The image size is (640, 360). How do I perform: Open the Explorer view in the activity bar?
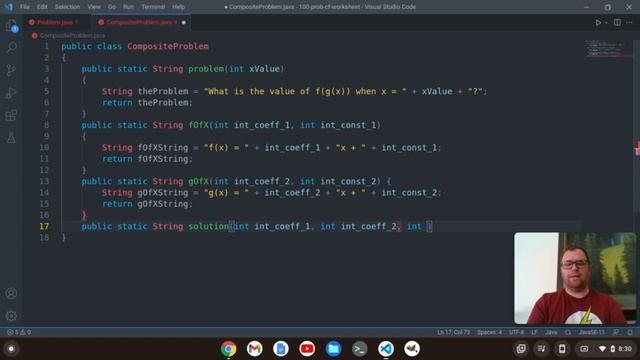click(x=11, y=26)
